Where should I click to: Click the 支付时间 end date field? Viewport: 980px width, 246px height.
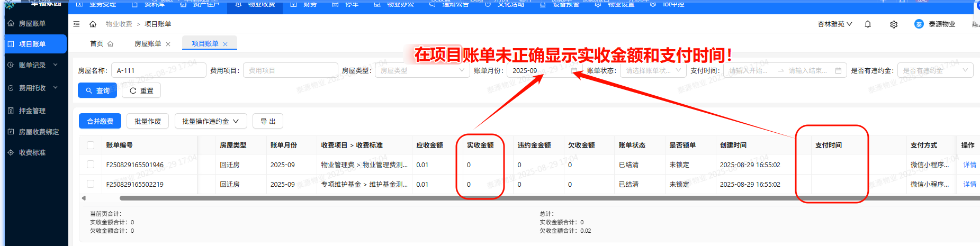[808, 70]
